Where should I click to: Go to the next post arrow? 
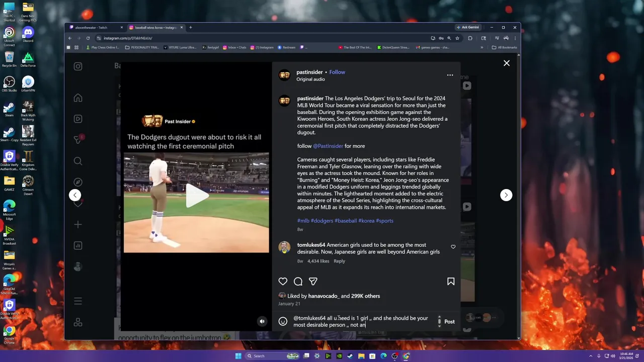506,195
